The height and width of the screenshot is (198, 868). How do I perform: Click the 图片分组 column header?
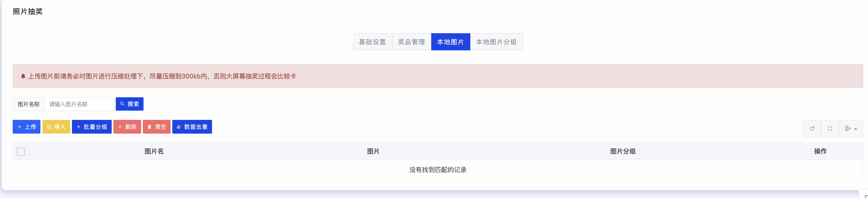[x=623, y=151]
